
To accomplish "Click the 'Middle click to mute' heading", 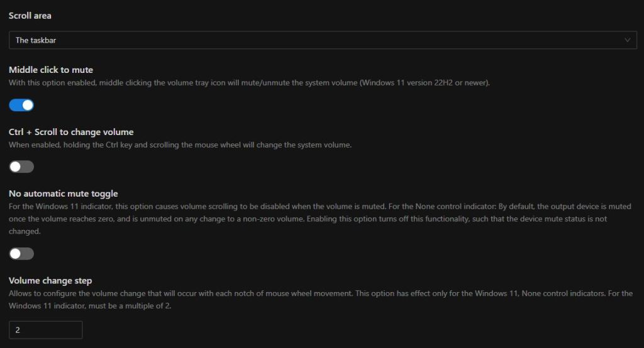I will (x=51, y=70).
